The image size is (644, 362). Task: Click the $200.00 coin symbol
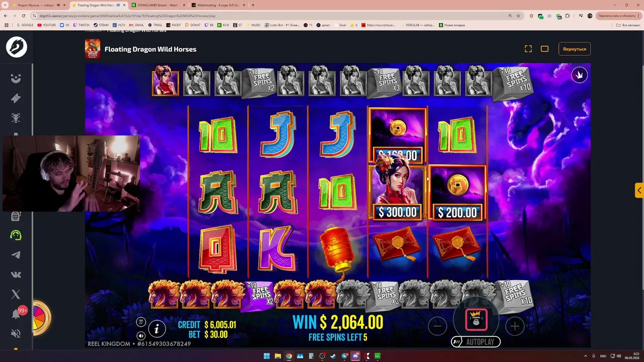click(x=457, y=193)
